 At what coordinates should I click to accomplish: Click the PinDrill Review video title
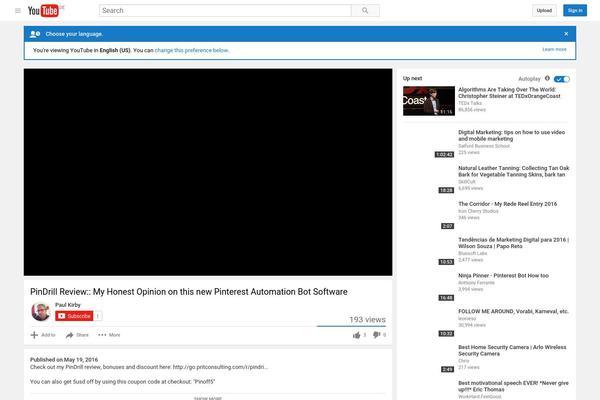coord(189,292)
